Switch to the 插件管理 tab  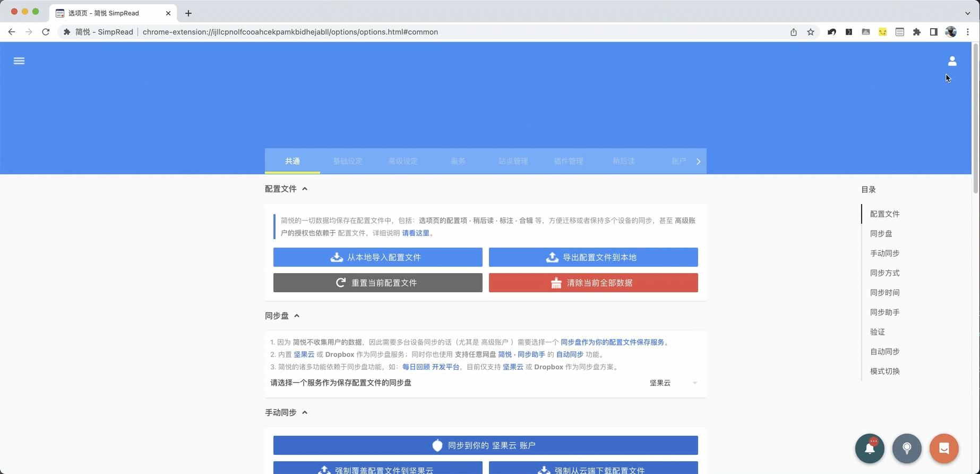569,161
